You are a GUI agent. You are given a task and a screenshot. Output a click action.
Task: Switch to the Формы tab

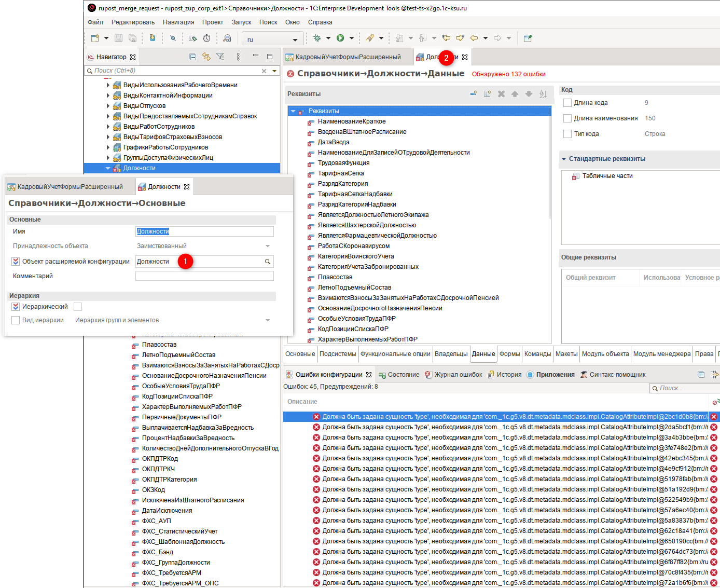(x=510, y=353)
